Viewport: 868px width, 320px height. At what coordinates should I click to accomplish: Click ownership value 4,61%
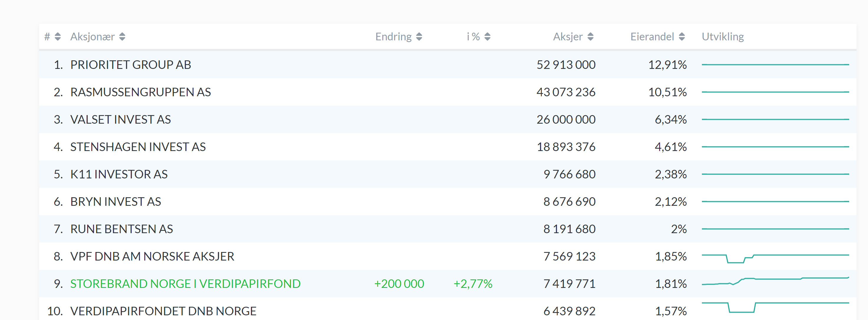671,147
